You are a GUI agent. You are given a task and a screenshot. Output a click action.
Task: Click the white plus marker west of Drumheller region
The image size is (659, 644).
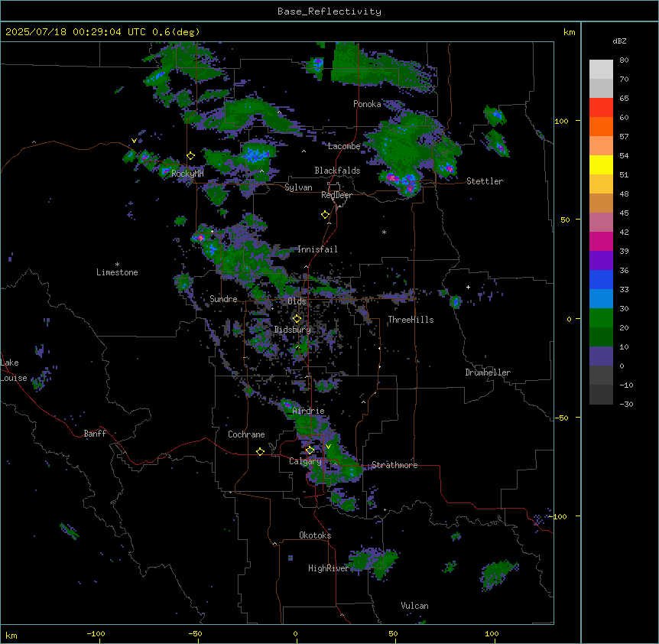(468, 287)
